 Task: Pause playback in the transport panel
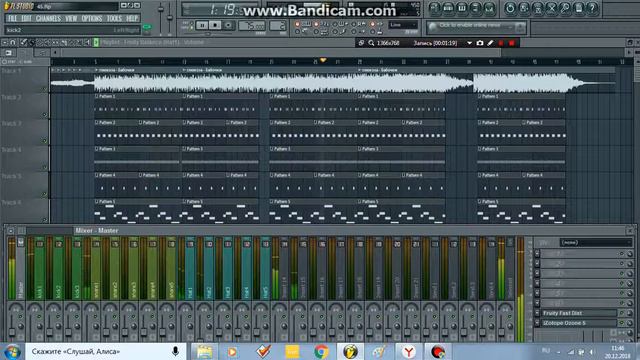click(202, 25)
